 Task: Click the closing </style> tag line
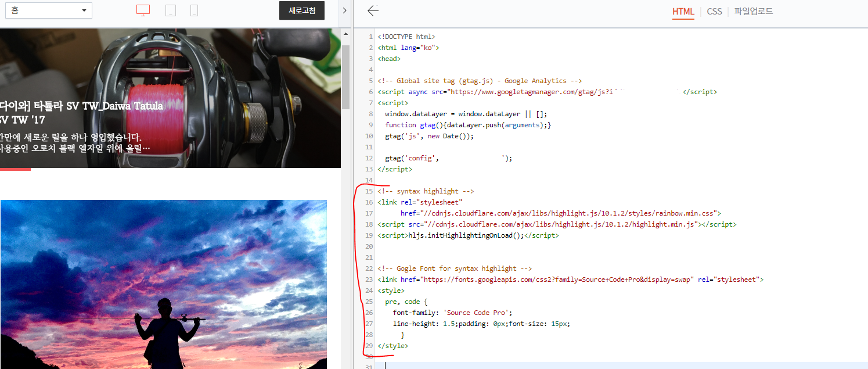(392, 346)
